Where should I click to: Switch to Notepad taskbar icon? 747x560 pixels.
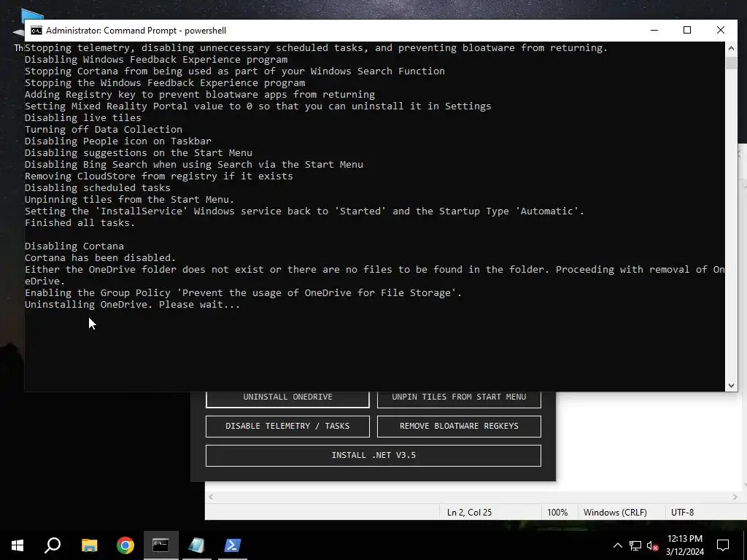(196, 545)
